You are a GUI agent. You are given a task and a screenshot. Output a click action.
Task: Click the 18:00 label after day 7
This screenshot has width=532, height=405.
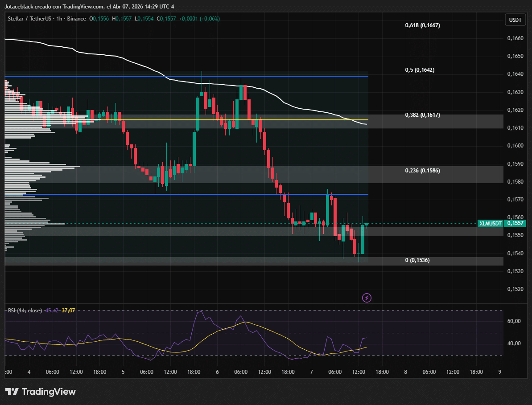point(382,372)
